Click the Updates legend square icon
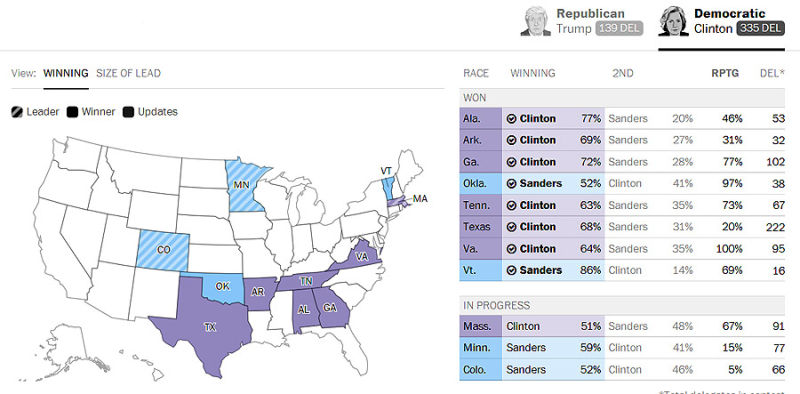The height and width of the screenshot is (394, 800). point(128,112)
